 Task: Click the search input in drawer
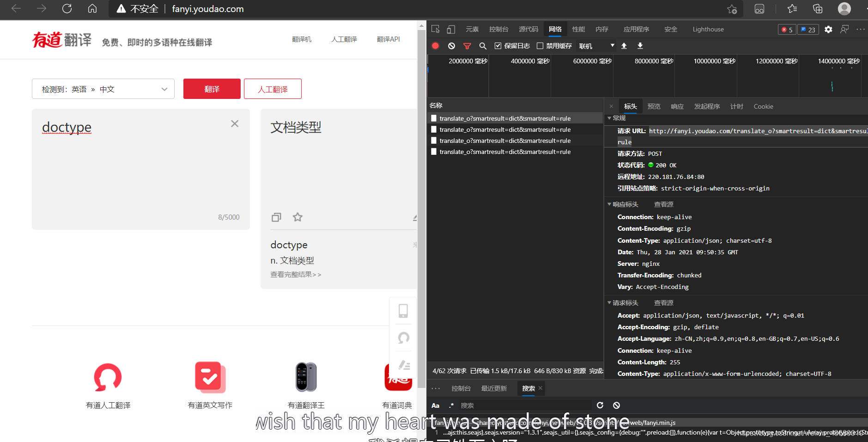[x=525, y=405]
